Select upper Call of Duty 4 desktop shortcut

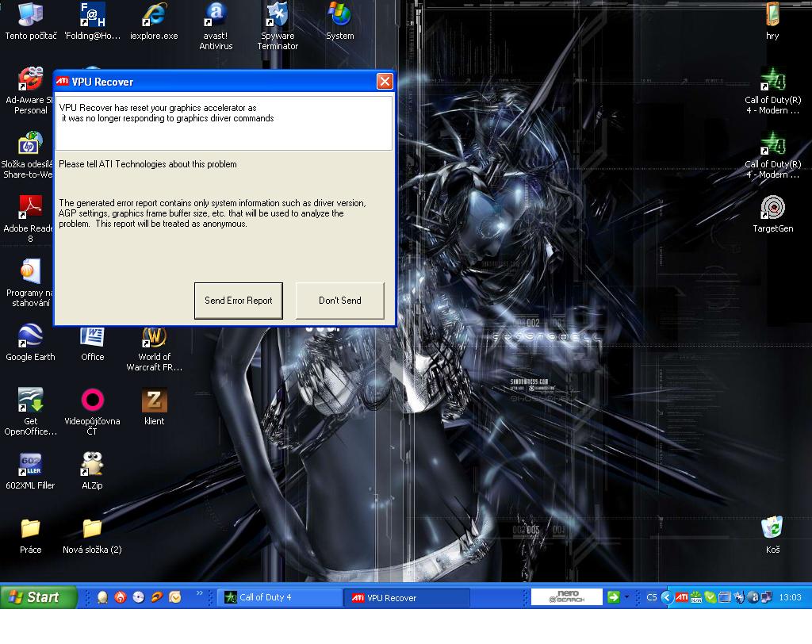(772, 90)
